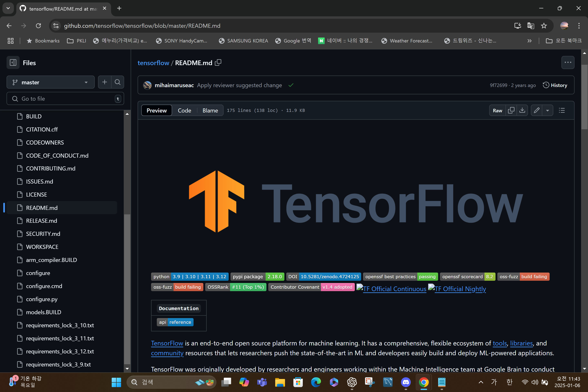Screen dimensions: 588x392
Task: Open the TensorFlow hyperlink in description
Action: pos(167,343)
